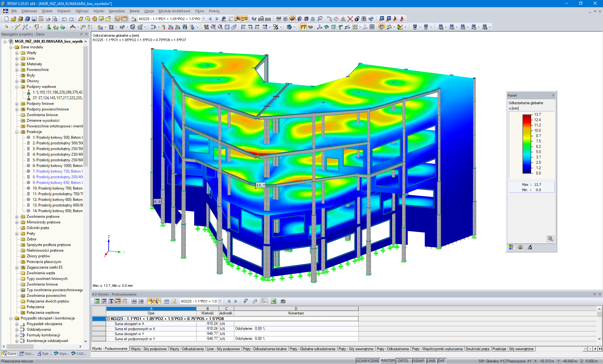603x364 pixels.
Task: Close the Panel window
Action: (x=553, y=95)
